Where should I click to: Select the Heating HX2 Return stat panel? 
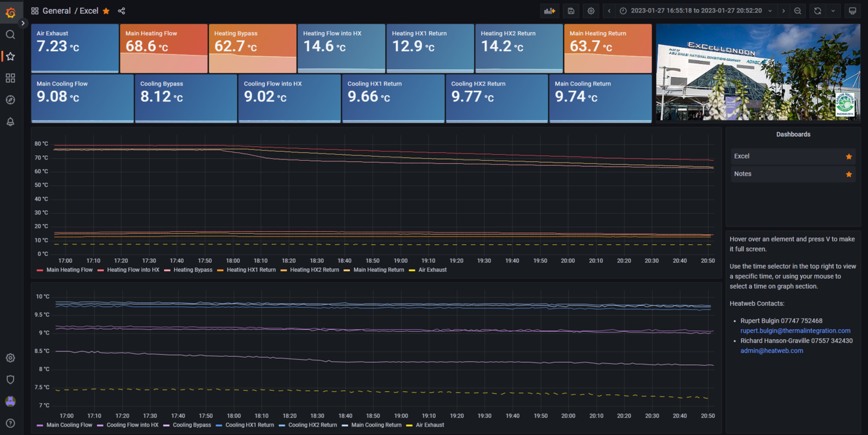(519, 48)
